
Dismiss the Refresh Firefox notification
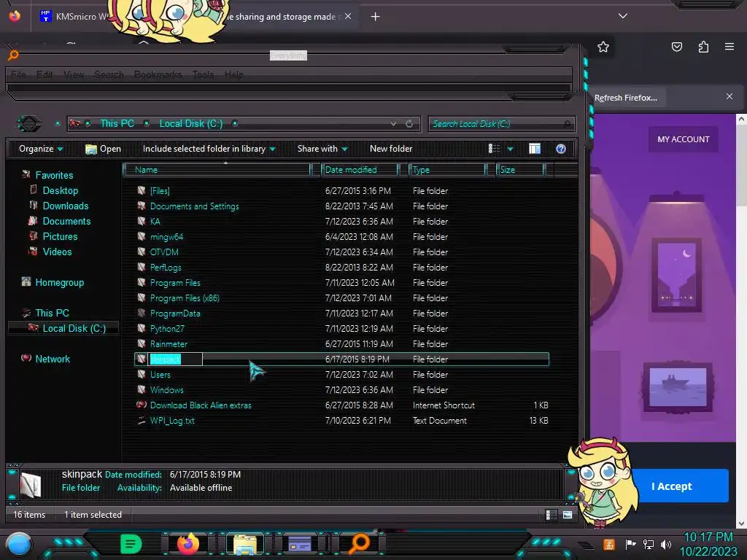[x=729, y=96]
